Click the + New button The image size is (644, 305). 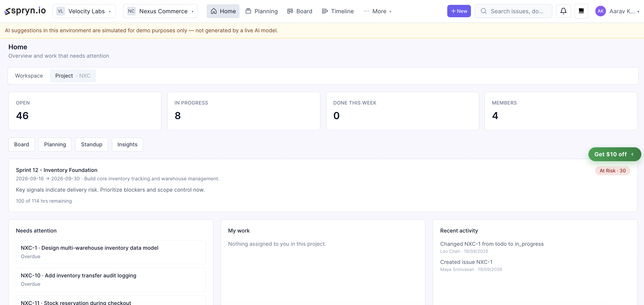point(459,11)
